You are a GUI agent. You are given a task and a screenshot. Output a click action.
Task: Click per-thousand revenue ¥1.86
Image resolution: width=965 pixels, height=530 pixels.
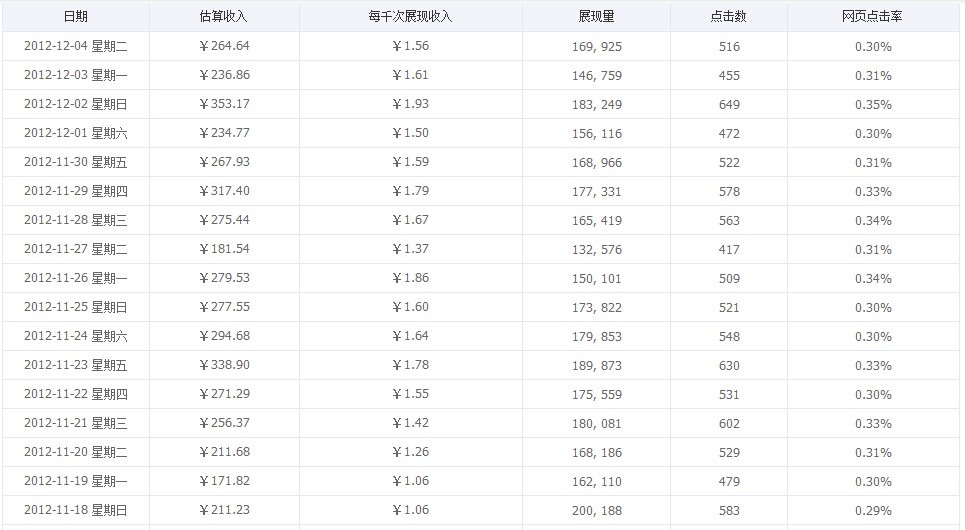(x=410, y=277)
